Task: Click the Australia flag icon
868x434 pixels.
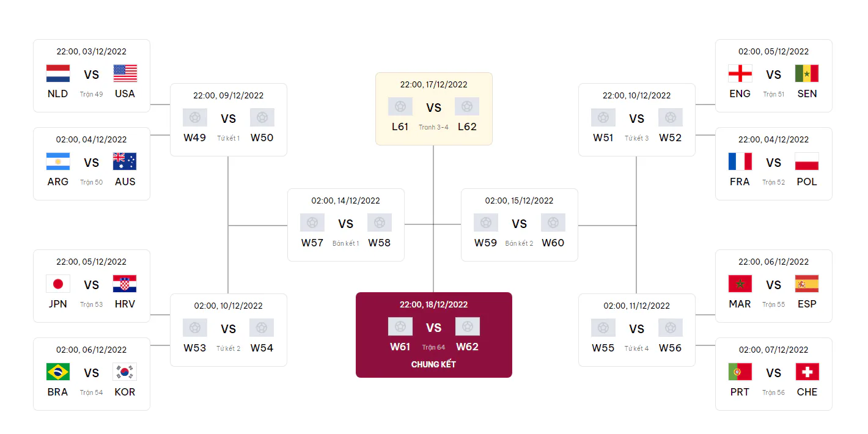Action: (x=125, y=161)
